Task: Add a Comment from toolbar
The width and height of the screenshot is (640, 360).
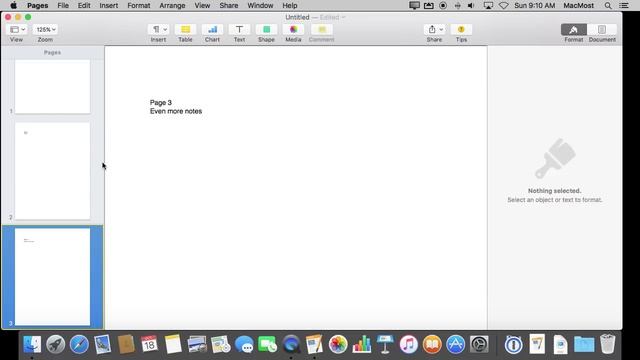Action: [322, 29]
